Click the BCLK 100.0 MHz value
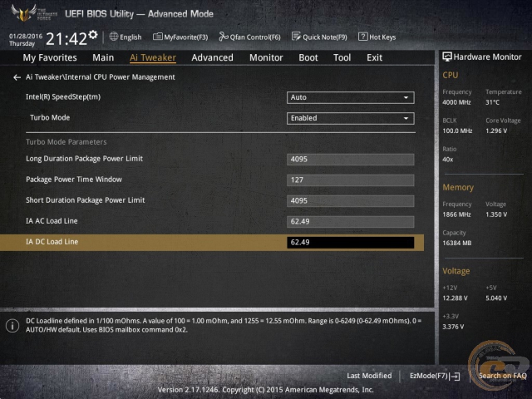Screen dimensions: 532x399 coord(457,131)
